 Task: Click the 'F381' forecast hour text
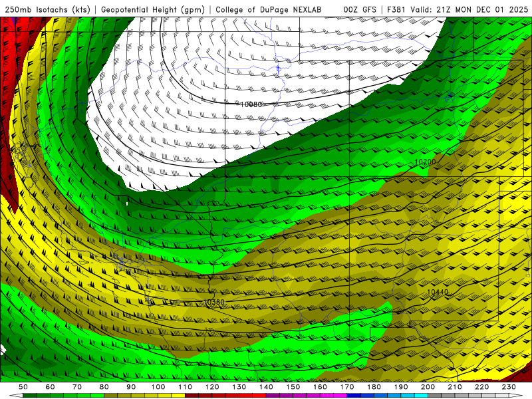point(396,9)
